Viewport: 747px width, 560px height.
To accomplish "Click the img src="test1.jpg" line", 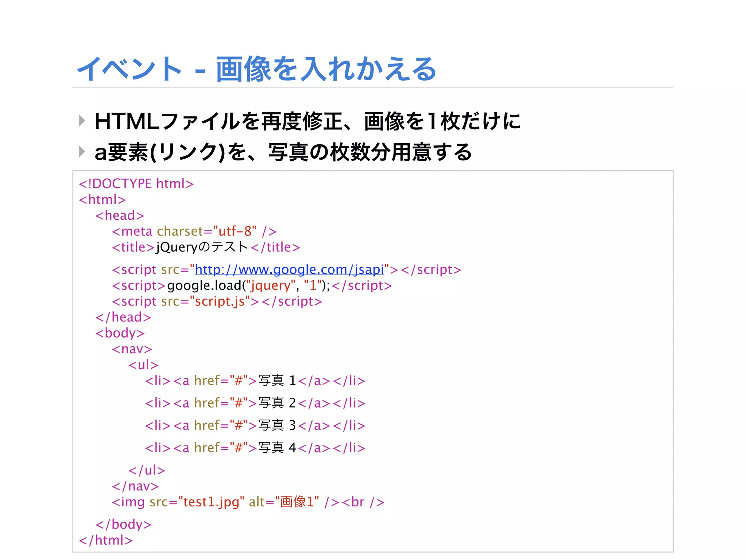I will (248, 502).
